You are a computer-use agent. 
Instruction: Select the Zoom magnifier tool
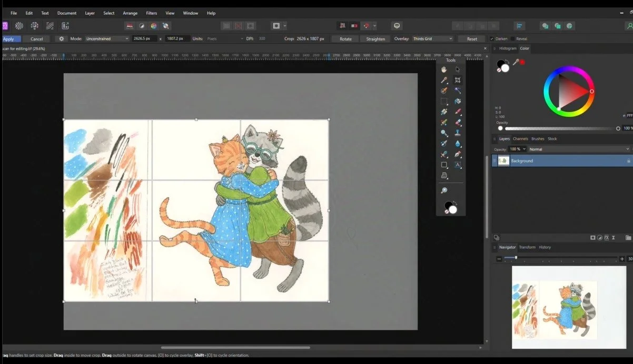(444, 190)
